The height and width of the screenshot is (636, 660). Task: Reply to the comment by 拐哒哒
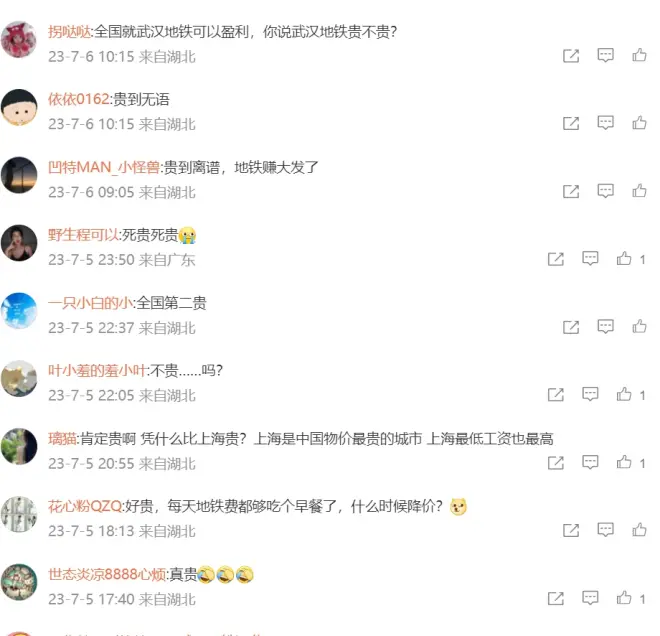(605, 55)
